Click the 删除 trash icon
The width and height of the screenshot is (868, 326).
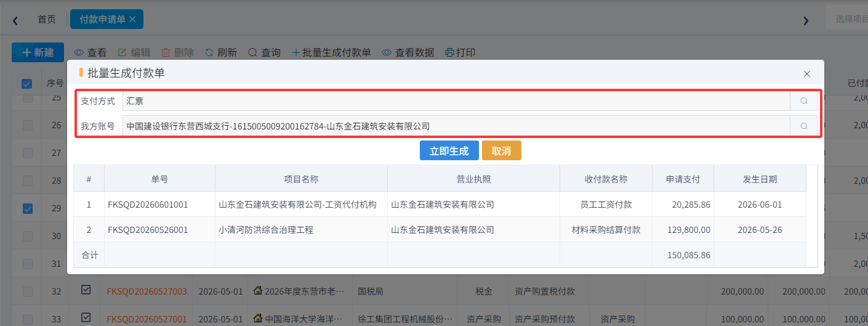tap(166, 53)
